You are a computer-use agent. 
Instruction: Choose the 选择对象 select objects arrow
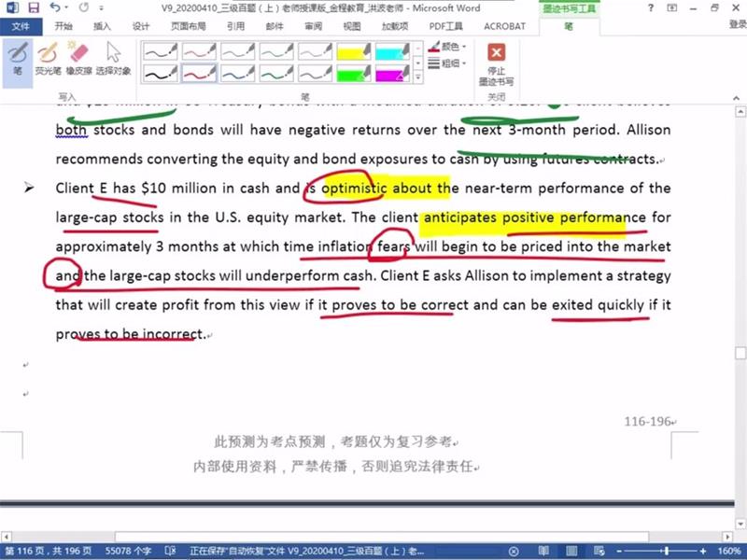pyautogui.click(x=113, y=59)
